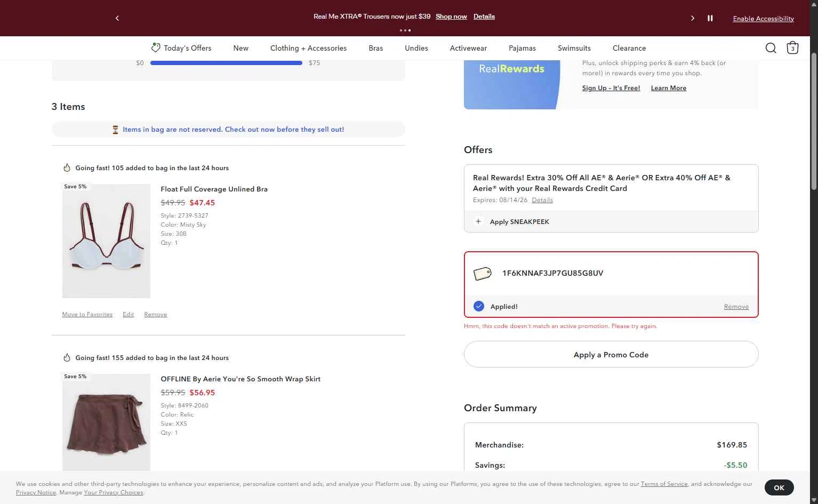818x504 pixels.
Task: Open the Bras menu
Action: (x=376, y=48)
